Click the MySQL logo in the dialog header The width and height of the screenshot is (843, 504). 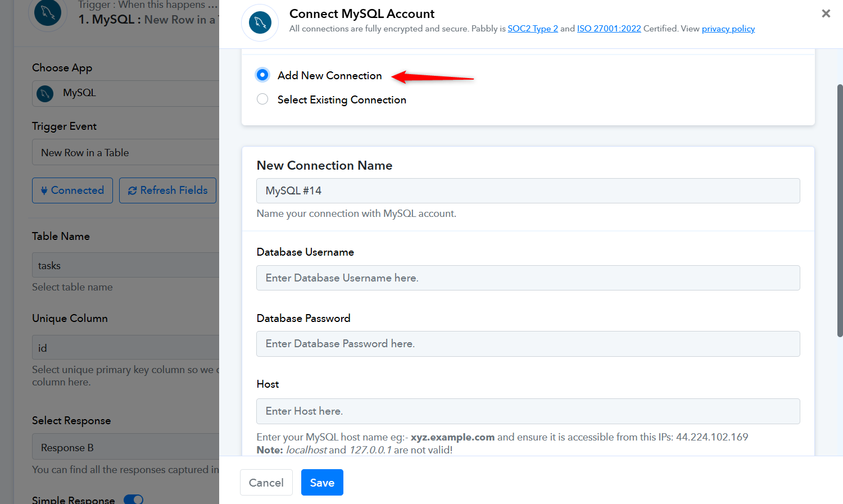(x=260, y=22)
